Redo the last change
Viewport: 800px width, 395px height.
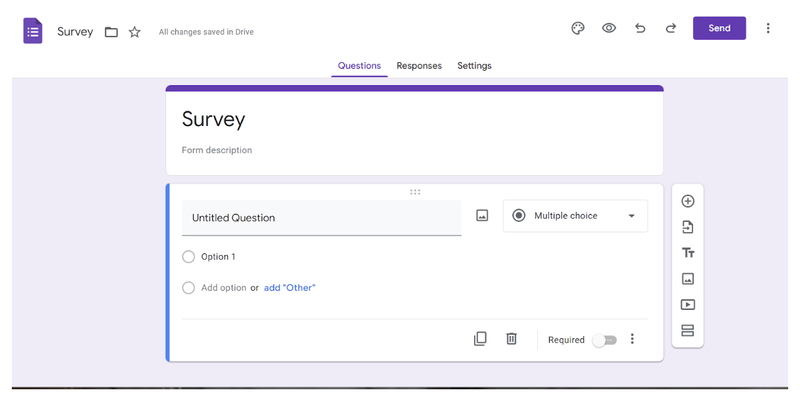pos(671,29)
